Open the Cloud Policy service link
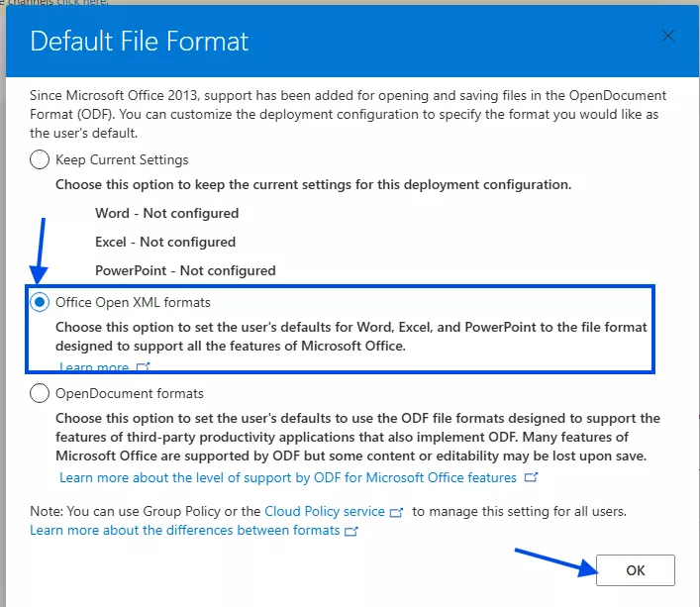This screenshot has width=700, height=607. coord(325,511)
